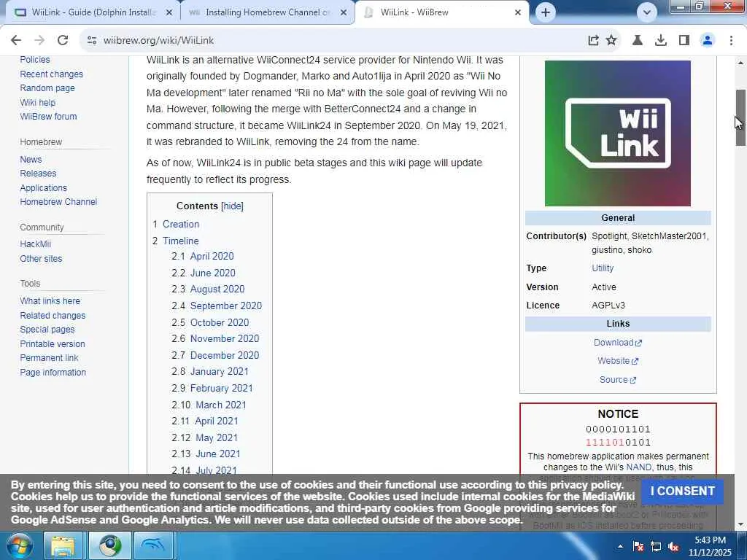Reload the WiiBrew page
747x560 pixels.
click(x=63, y=41)
